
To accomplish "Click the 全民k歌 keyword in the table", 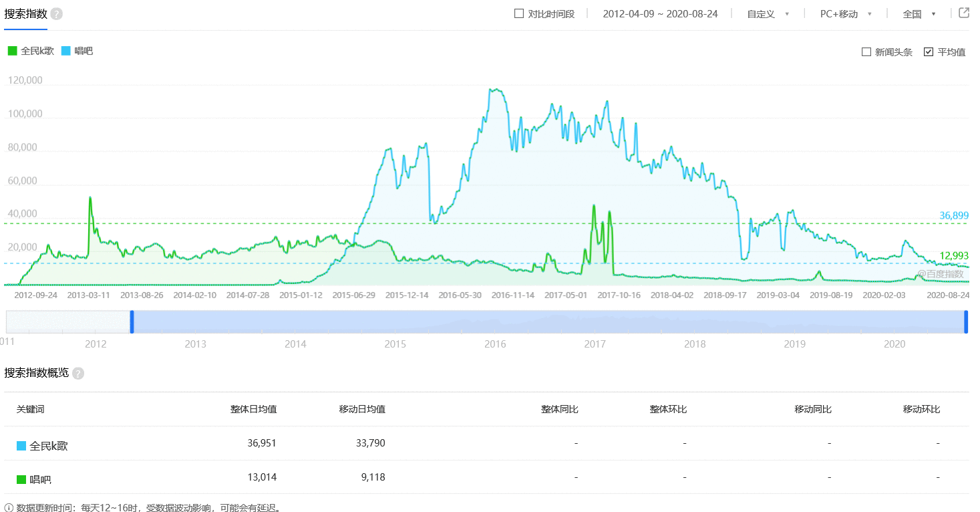I will click(x=49, y=446).
